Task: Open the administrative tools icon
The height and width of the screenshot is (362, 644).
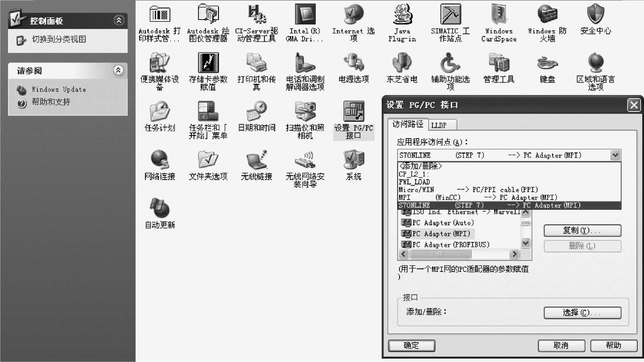Action: coord(499,63)
